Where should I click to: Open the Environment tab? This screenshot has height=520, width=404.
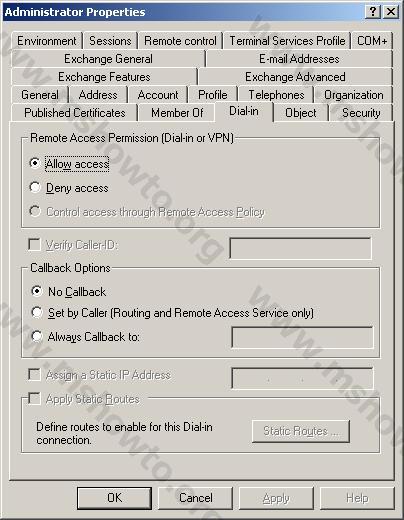46,41
